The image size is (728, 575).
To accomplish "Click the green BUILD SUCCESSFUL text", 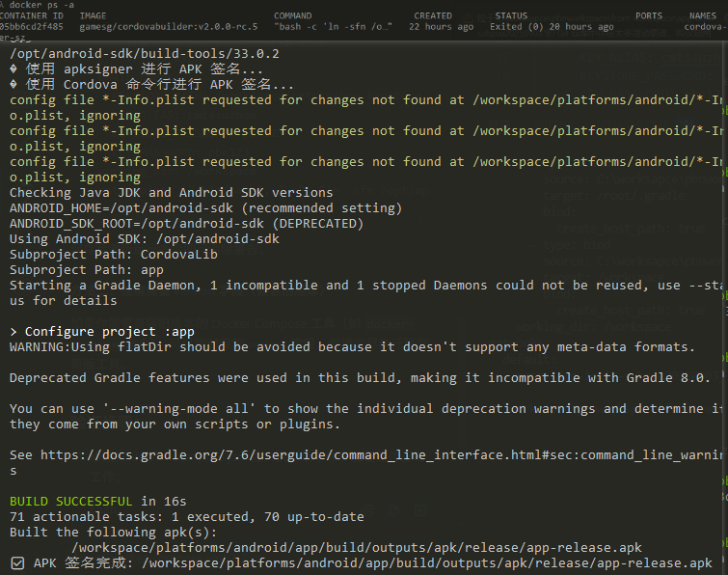I will [x=70, y=501].
